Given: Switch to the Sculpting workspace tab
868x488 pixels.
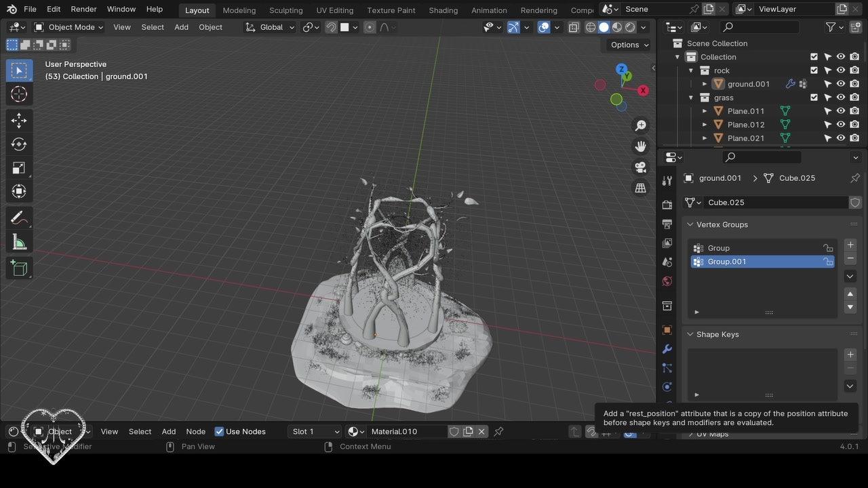Looking at the screenshot, I should (x=285, y=10).
